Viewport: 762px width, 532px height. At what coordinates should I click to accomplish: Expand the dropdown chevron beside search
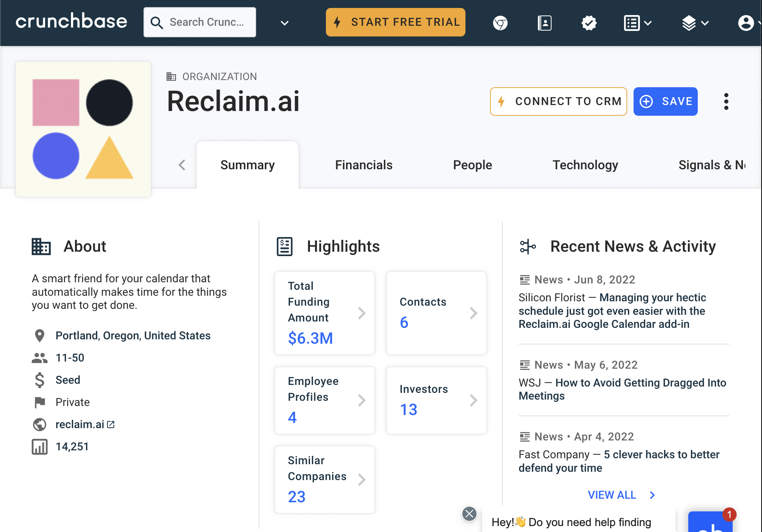coord(284,23)
